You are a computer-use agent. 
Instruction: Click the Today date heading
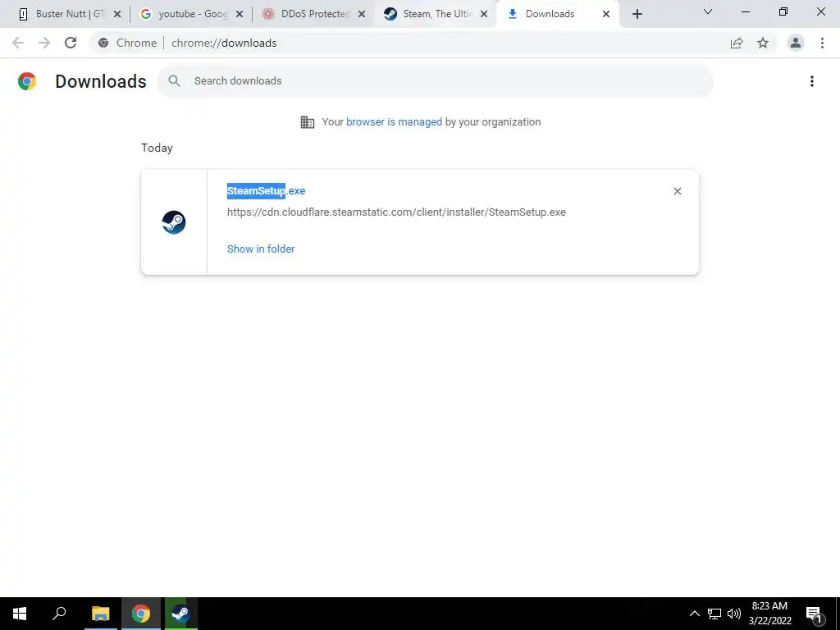click(x=157, y=148)
